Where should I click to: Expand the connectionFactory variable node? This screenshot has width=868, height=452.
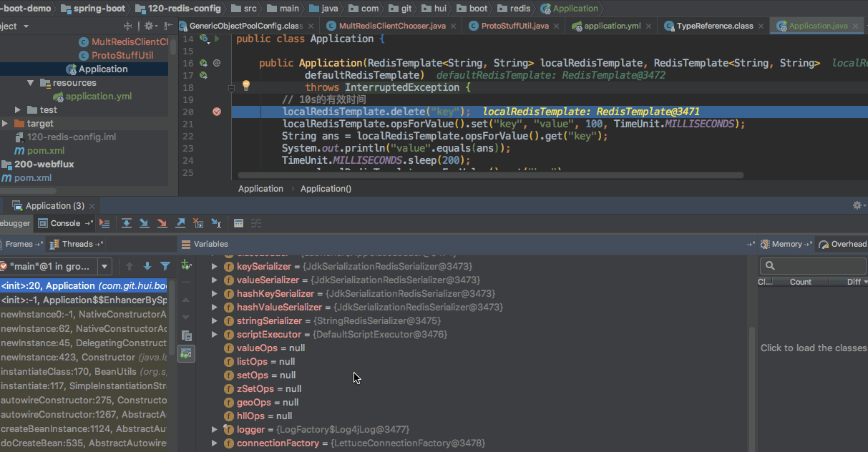point(214,443)
